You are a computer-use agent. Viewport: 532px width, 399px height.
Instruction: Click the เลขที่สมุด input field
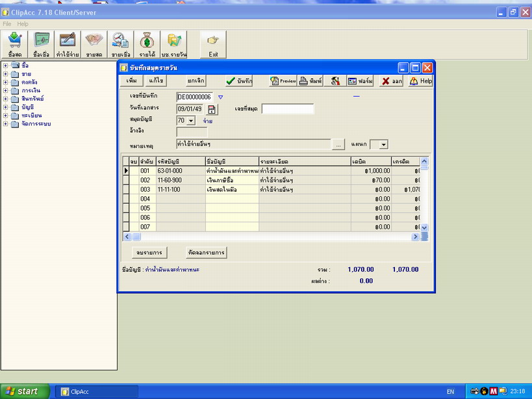point(287,109)
